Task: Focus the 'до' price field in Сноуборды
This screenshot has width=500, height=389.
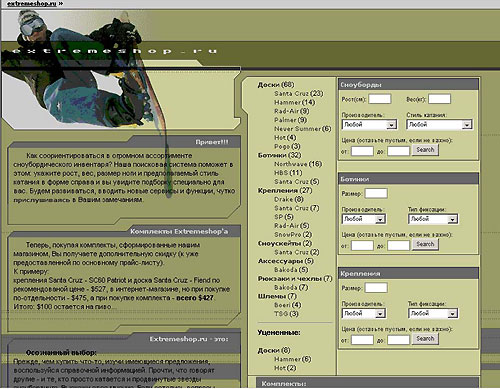Action: (x=398, y=151)
